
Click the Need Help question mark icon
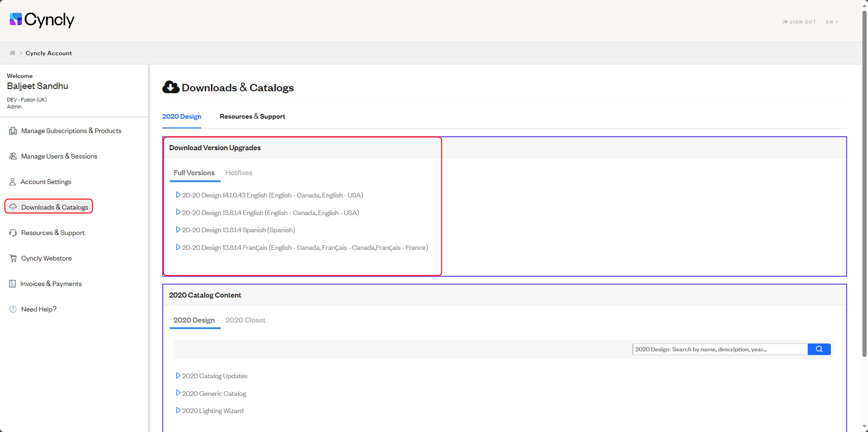(13, 309)
